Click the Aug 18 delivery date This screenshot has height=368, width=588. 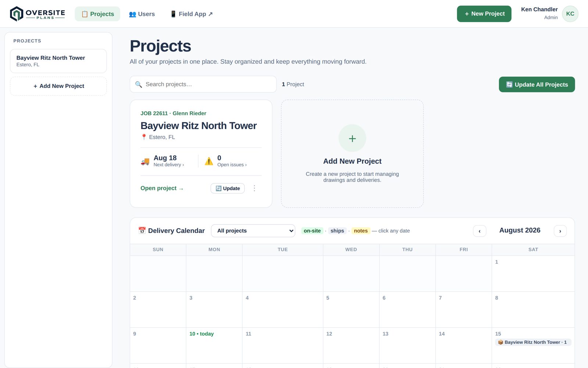(x=165, y=158)
